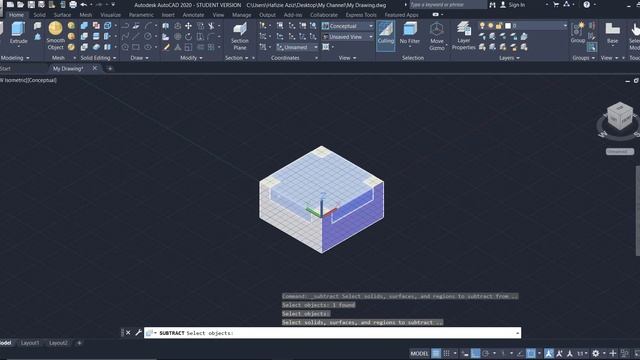640x360 pixels.
Task: Select the Extrude tool
Action: (18, 33)
